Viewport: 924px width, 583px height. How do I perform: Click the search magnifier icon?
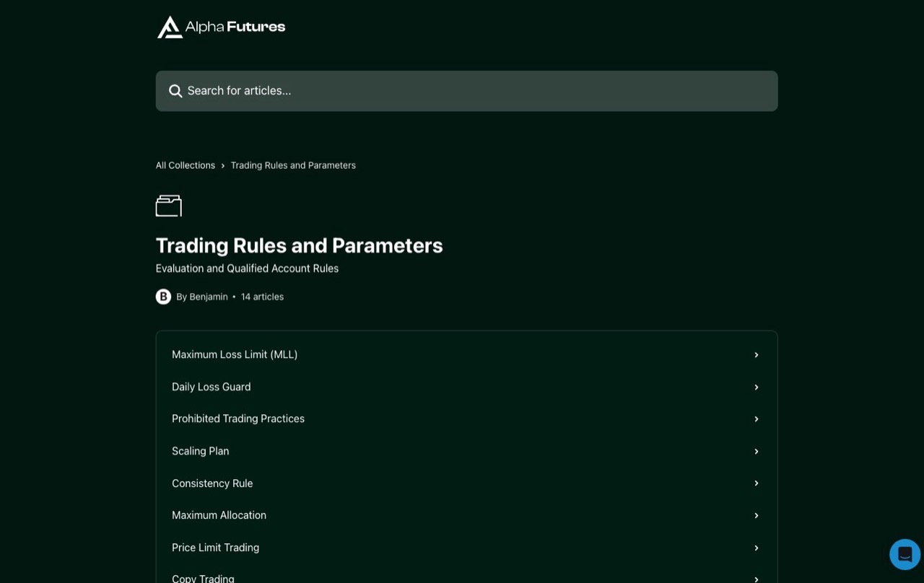coord(175,91)
